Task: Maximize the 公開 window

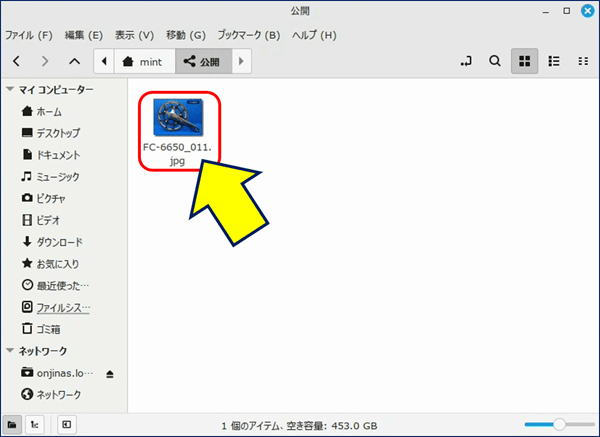Action: pyautogui.click(x=567, y=11)
